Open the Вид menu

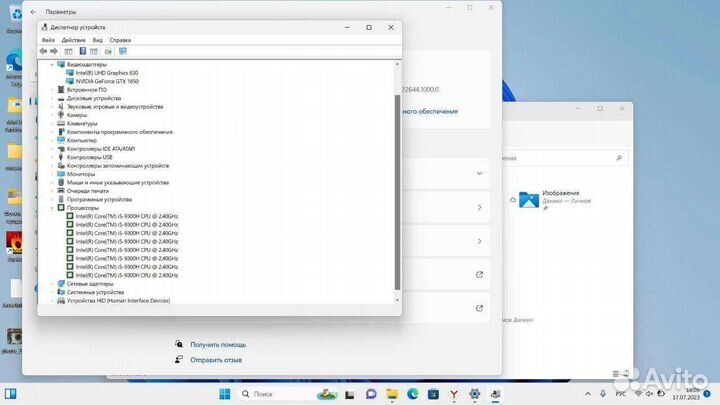coord(97,40)
